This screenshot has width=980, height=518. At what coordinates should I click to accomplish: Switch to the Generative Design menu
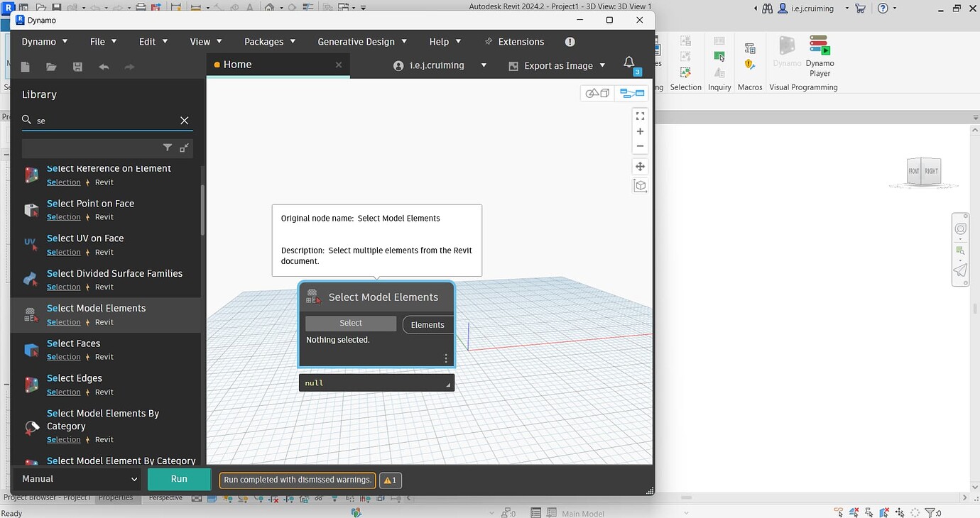tap(356, 41)
